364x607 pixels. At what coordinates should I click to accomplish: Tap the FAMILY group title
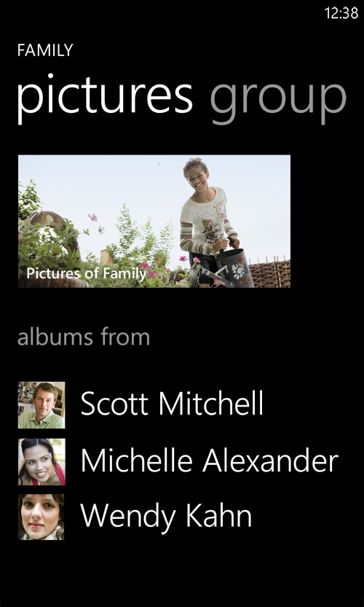click(45, 50)
